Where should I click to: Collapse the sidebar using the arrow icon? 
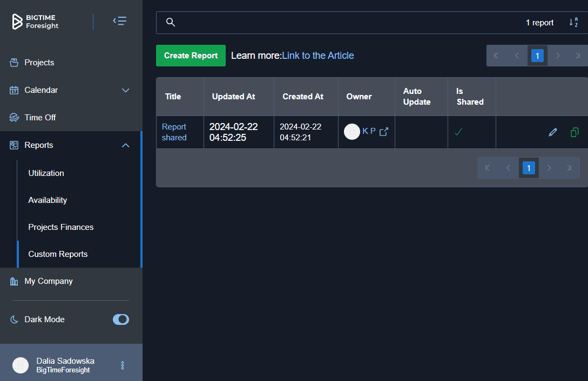119,21
